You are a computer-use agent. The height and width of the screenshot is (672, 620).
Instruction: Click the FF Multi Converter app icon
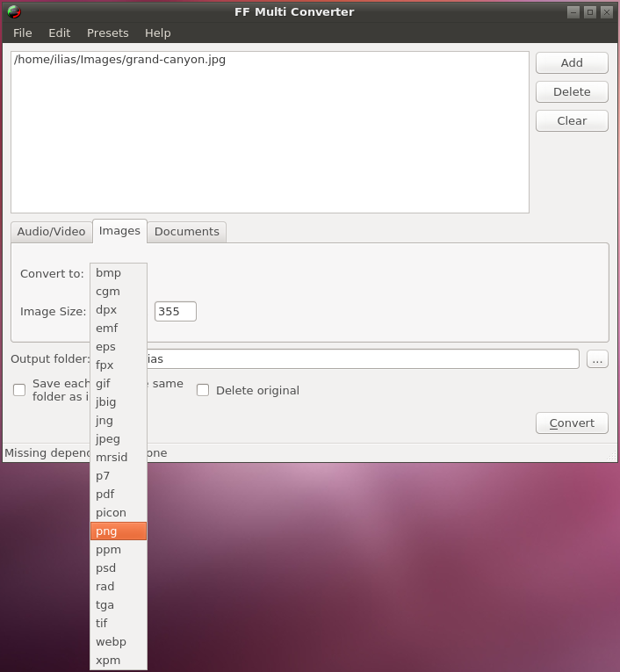14,11
